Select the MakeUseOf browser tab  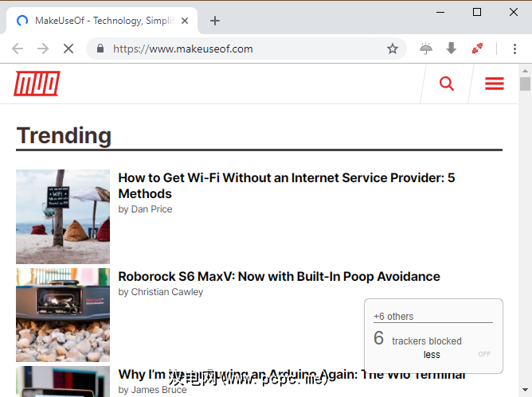click(x=102, y=21)
